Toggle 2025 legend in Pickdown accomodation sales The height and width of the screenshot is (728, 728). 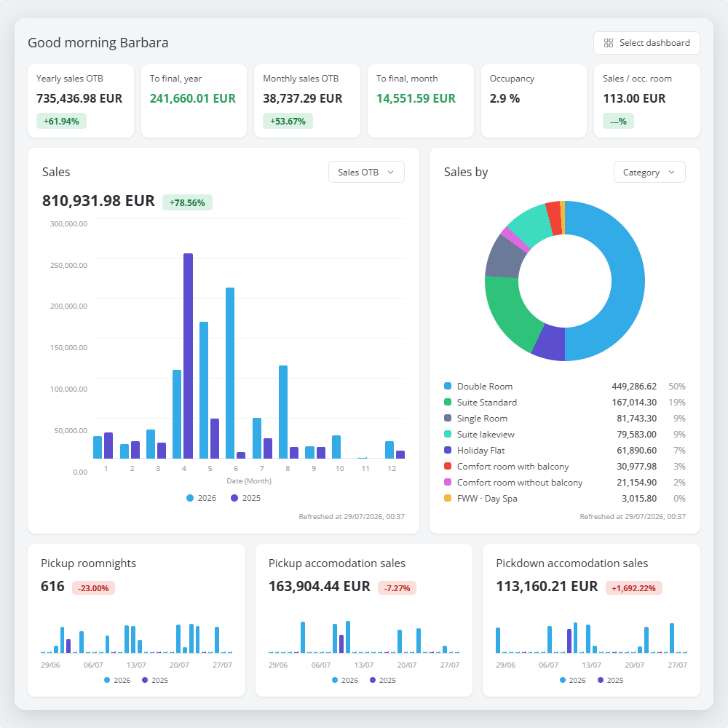coord(611,680)
